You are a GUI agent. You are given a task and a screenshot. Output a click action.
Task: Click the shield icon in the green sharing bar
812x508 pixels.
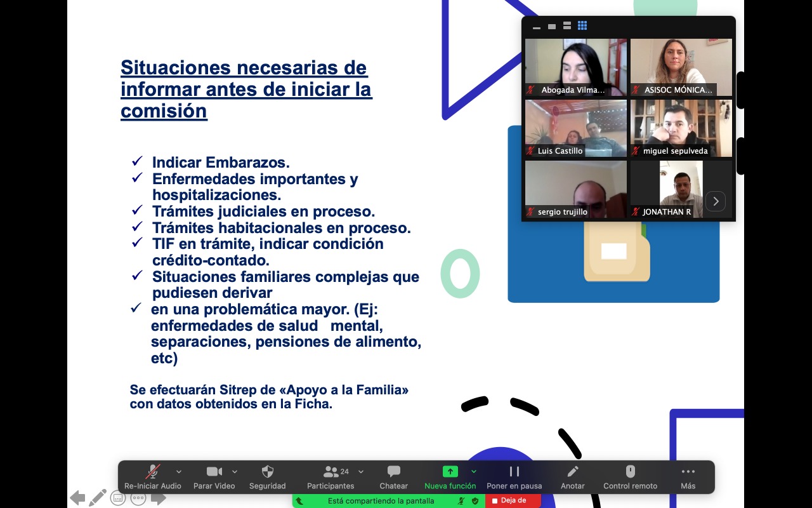click(x=475, y=500)
